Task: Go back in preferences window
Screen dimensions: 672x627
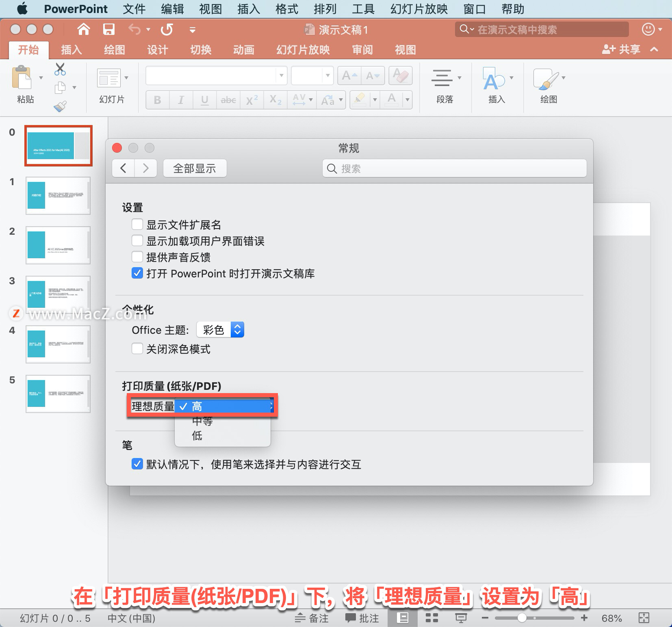Action: pyautogui.click(x=124, y=168)
